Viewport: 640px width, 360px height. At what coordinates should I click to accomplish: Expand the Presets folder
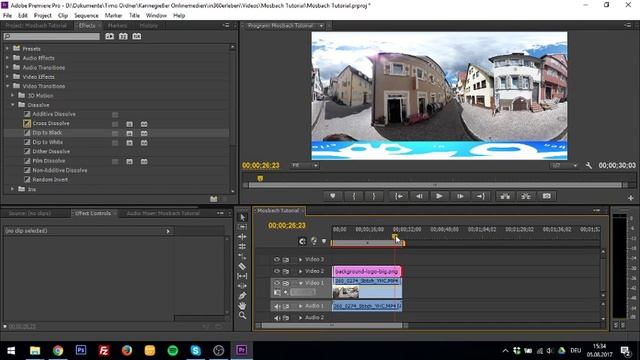(x=7, y=49)
